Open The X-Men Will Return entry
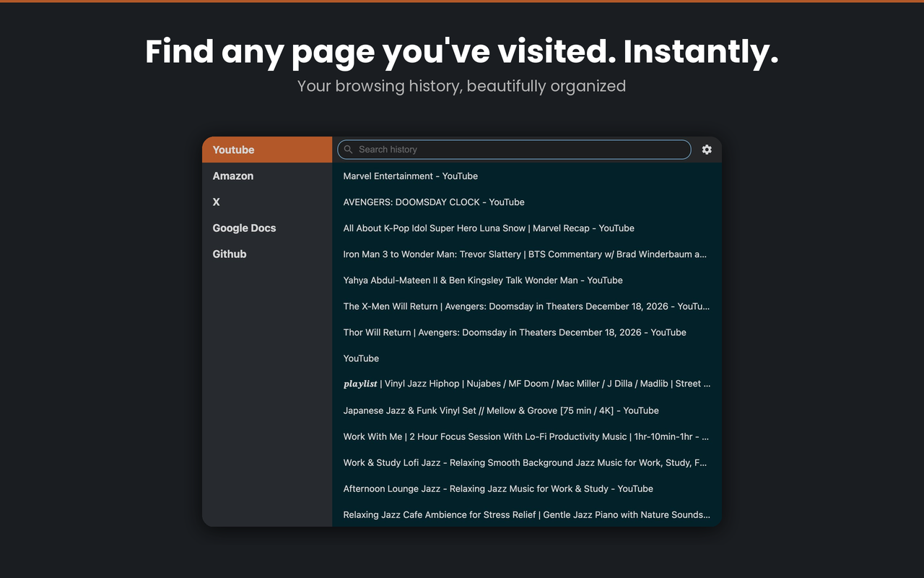 click(527, 306)
